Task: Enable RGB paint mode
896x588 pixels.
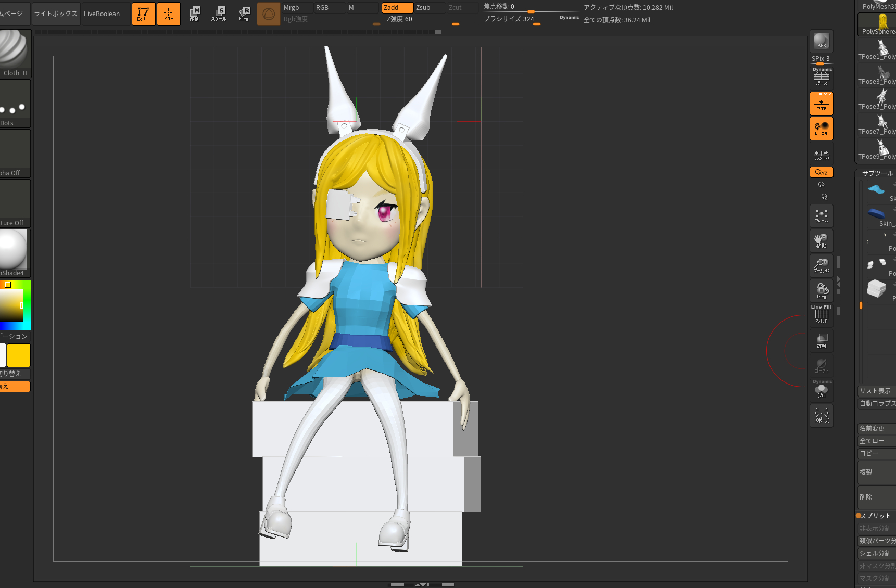Action: (x=330, y=8)
